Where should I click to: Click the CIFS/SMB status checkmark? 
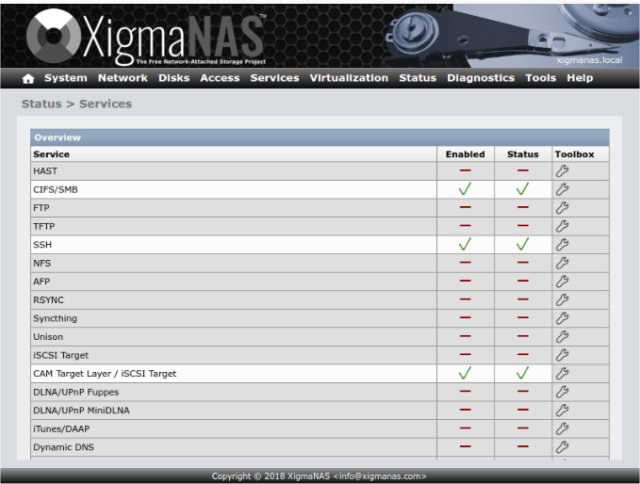522,189
